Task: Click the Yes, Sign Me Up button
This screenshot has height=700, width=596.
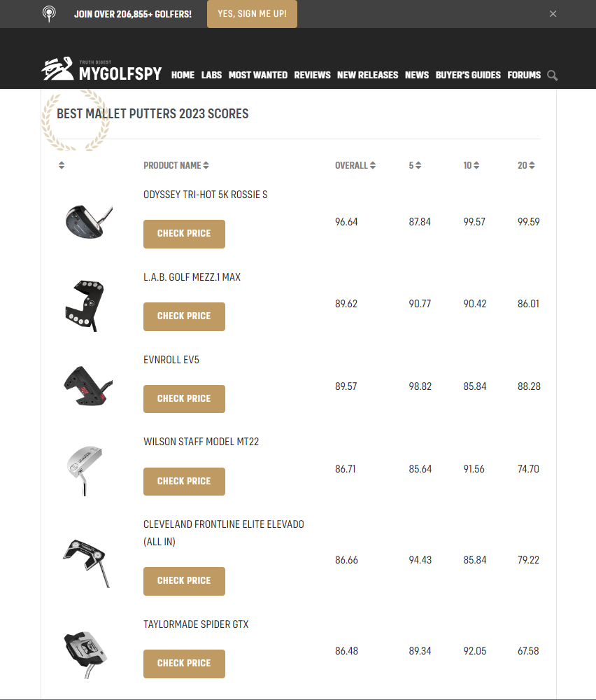Action: click(252, 14)
